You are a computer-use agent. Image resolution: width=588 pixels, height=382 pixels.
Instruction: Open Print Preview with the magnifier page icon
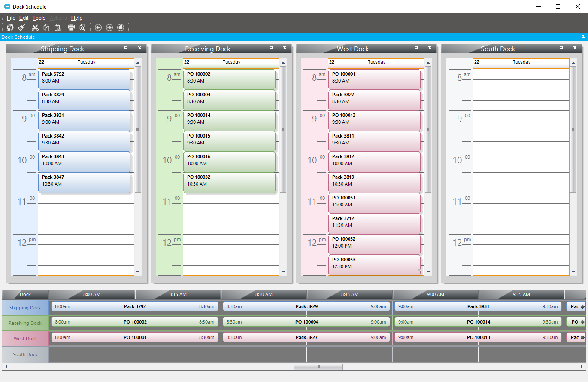coord(82,28)
